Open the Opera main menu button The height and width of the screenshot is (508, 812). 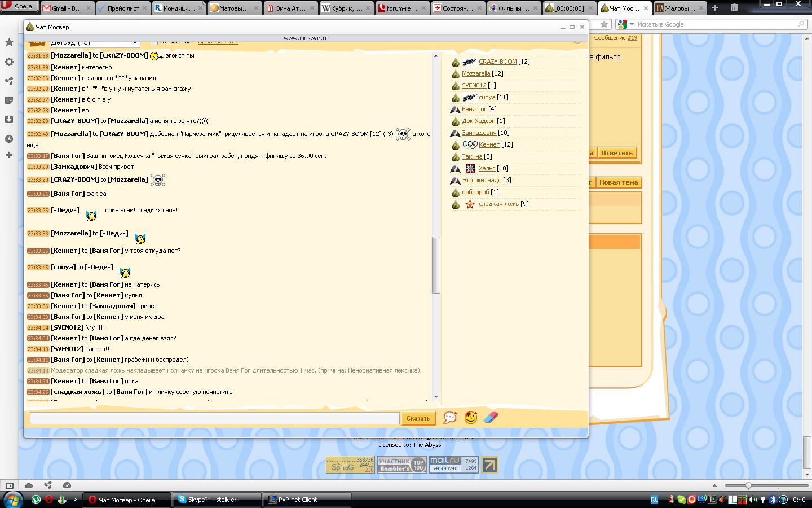point(19,6)
